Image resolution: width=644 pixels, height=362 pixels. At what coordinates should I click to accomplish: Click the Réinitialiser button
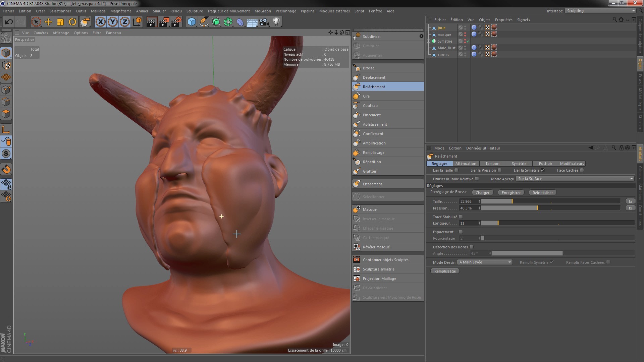coord(542,193)
